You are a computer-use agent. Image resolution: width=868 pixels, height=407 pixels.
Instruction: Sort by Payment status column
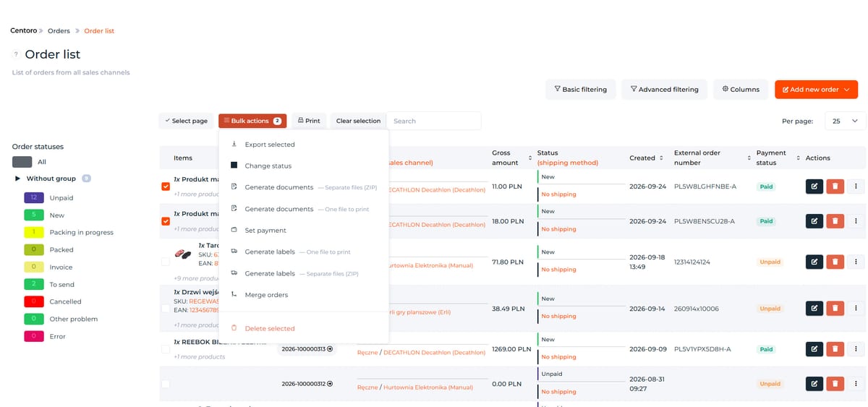point(798,158)
